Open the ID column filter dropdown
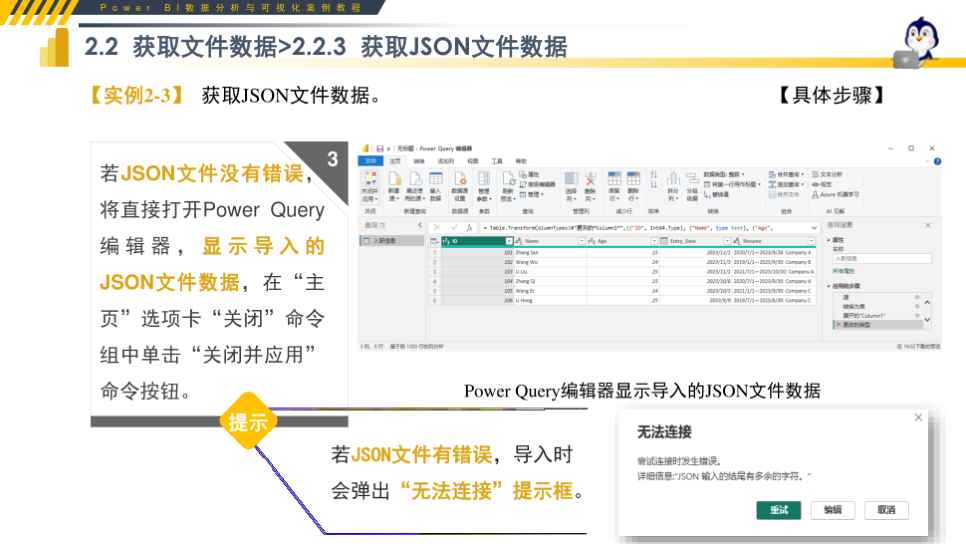 509,241
